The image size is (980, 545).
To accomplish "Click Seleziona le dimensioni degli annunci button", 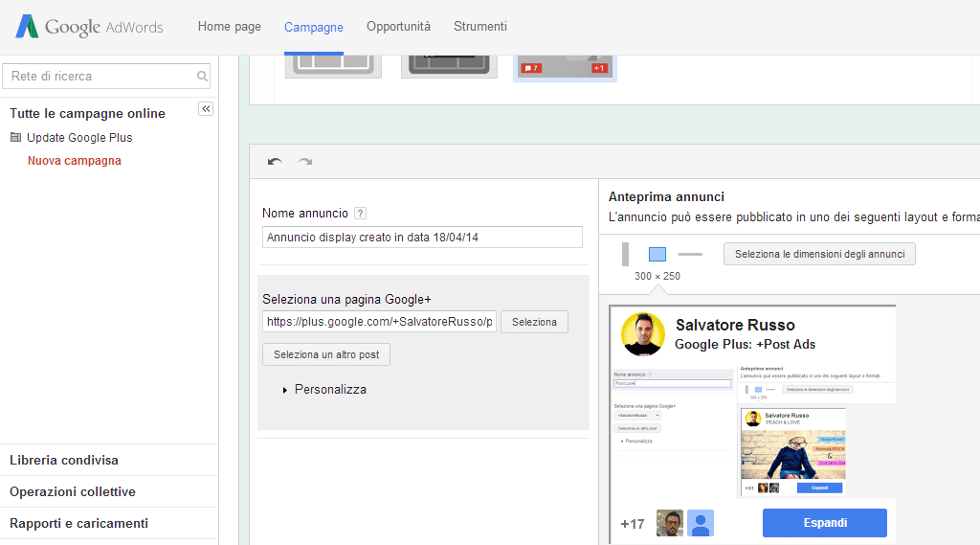I will tap(819, 254).
